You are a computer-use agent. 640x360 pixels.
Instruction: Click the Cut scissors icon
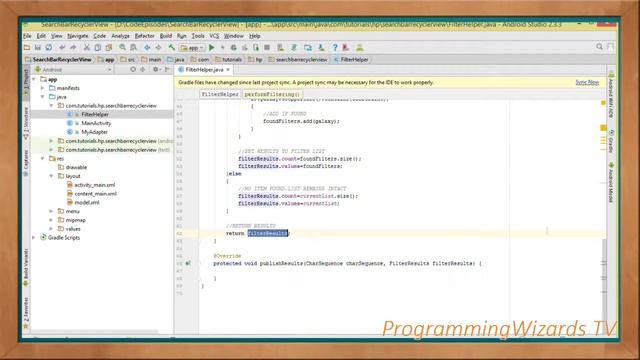87,48
